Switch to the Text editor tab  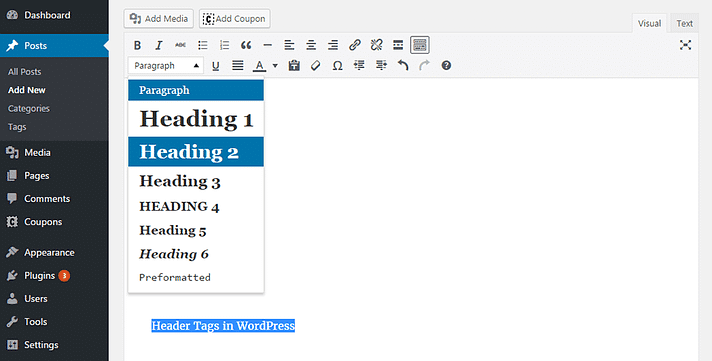click(684, 24)
